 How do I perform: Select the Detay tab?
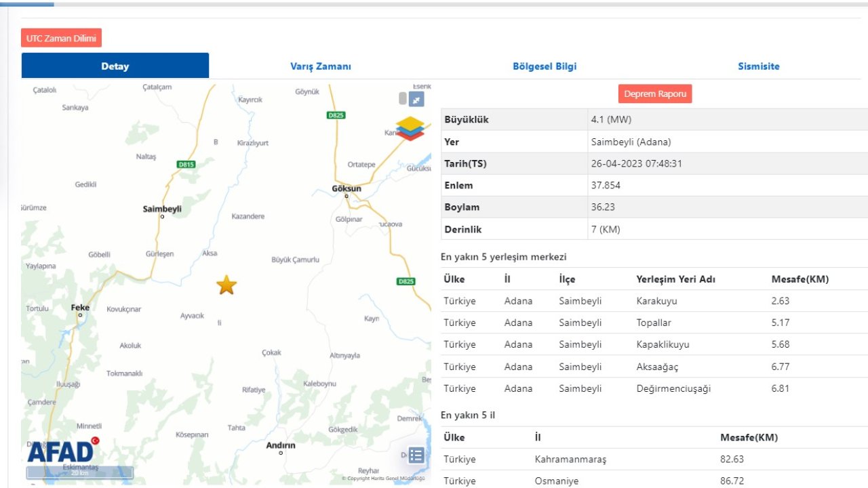(x=115, y=66)
